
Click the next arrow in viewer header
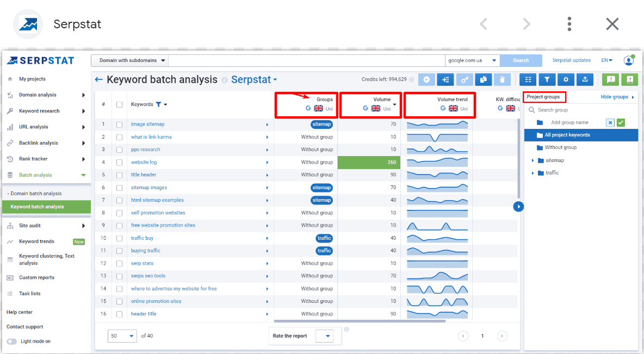click(527, 24)
